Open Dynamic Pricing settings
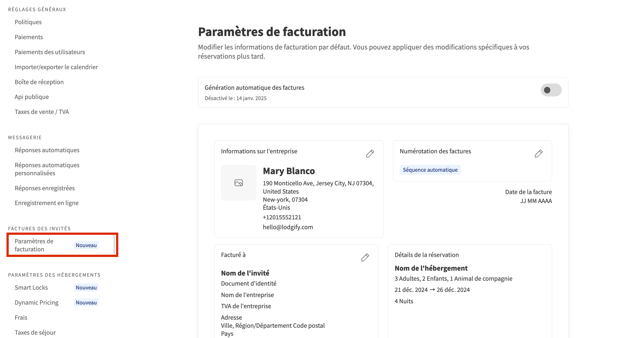This screenshot has height=338, width=644. [36, 302]
